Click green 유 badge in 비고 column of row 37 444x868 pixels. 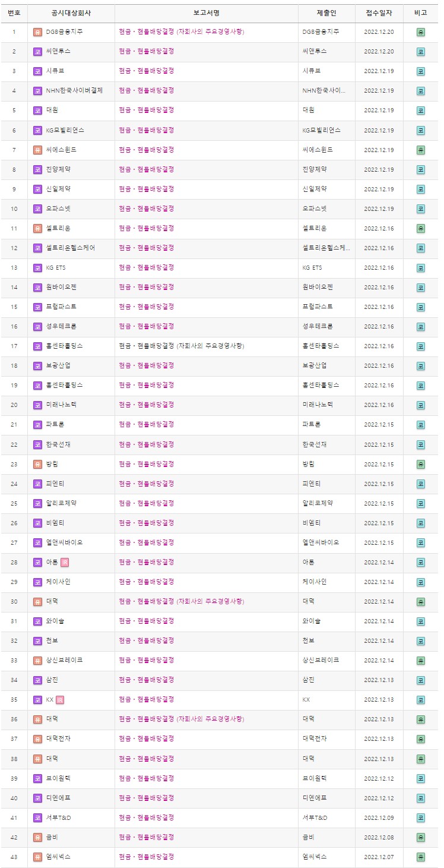[x=421, y=738]
